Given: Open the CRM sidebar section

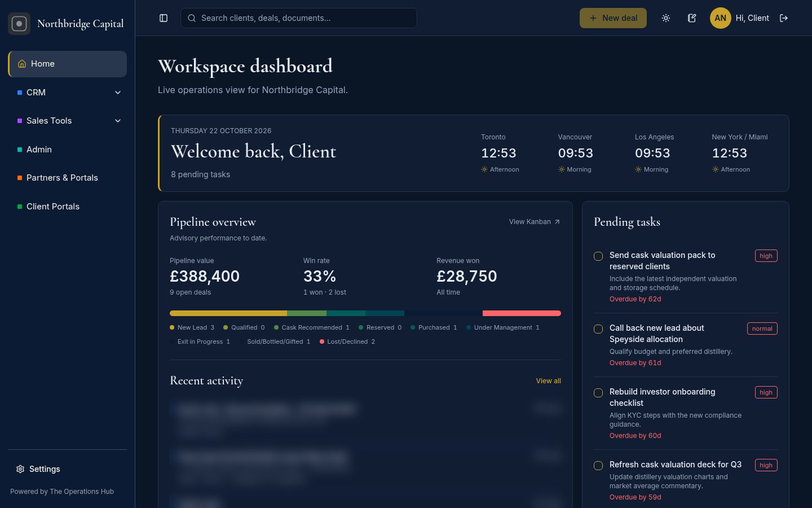Looking at the screenshot, I should (x=67, y=93).
